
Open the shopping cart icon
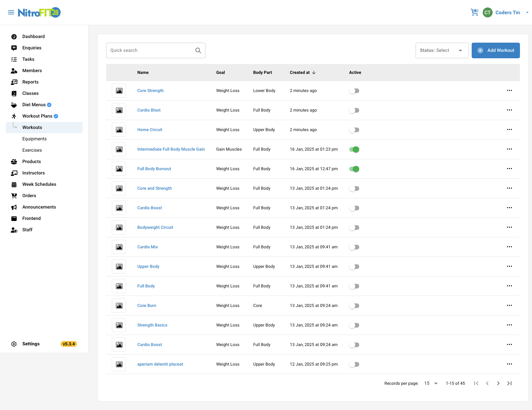pyautogui.click(x=475, y=12)
